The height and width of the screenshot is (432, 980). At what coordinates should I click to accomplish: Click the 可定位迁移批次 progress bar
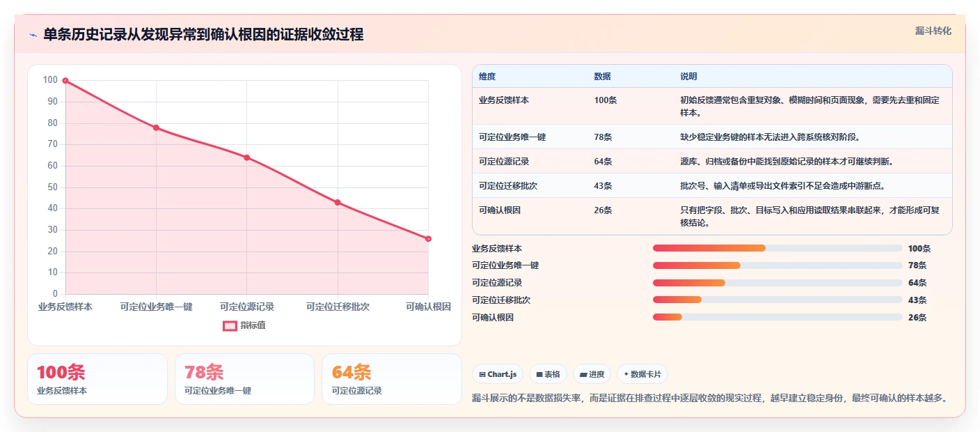(777, 300)
